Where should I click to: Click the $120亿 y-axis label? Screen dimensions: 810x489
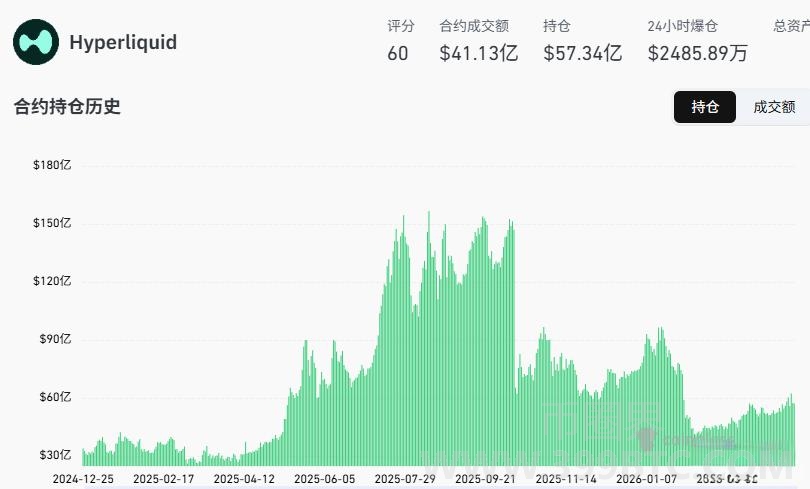click(x=52, y=281)
